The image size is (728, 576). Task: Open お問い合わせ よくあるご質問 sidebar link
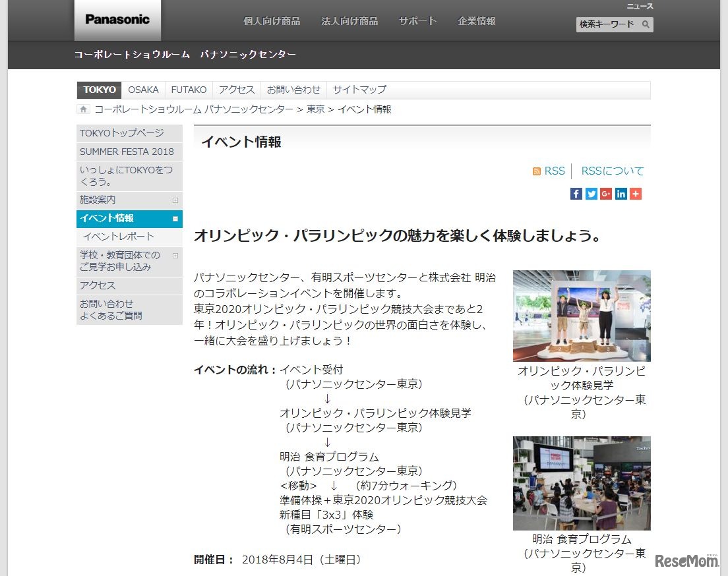(129, 310)
